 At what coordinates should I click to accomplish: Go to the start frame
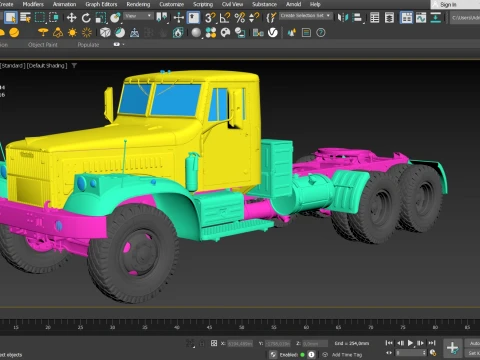point(389,343)
